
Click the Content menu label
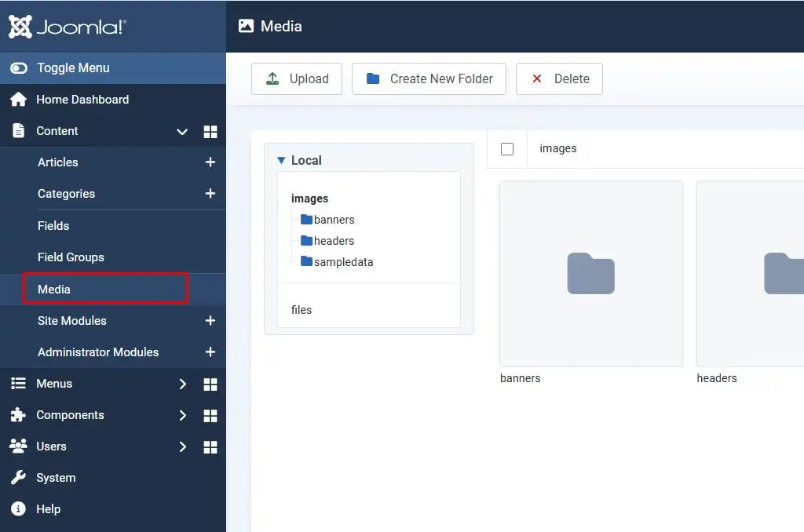(57, 131)
